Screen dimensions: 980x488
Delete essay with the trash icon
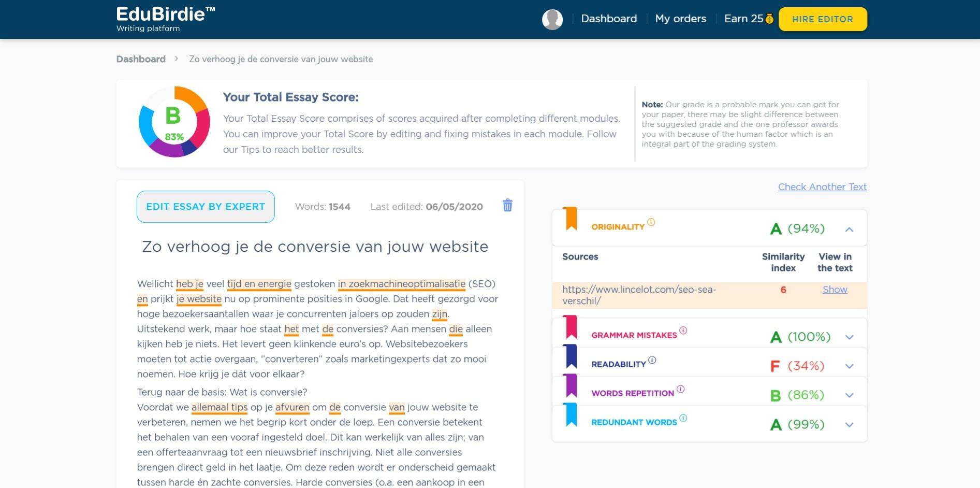[507, 205]
